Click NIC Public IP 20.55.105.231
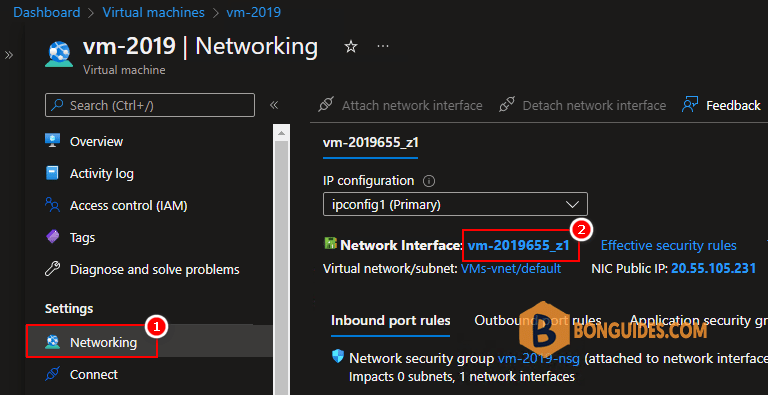Screen dimensions: 768x395 click(714, 269)
